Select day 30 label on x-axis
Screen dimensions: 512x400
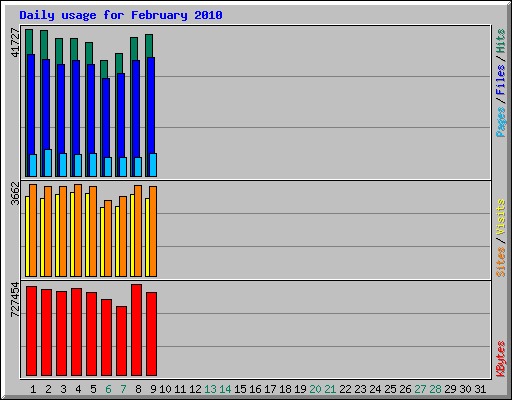click(465, 389)
